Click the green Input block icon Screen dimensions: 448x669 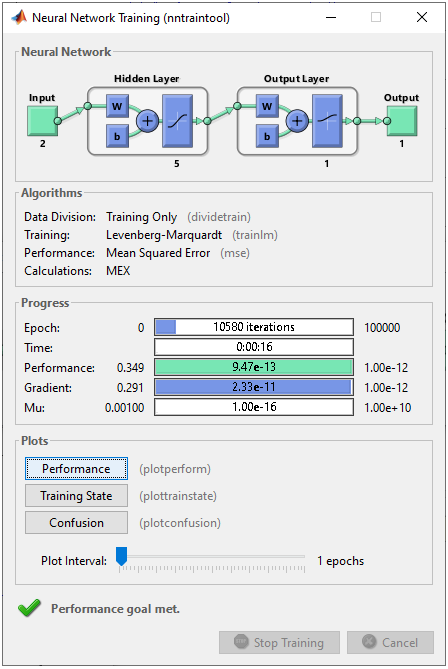(x=42, y=121)
